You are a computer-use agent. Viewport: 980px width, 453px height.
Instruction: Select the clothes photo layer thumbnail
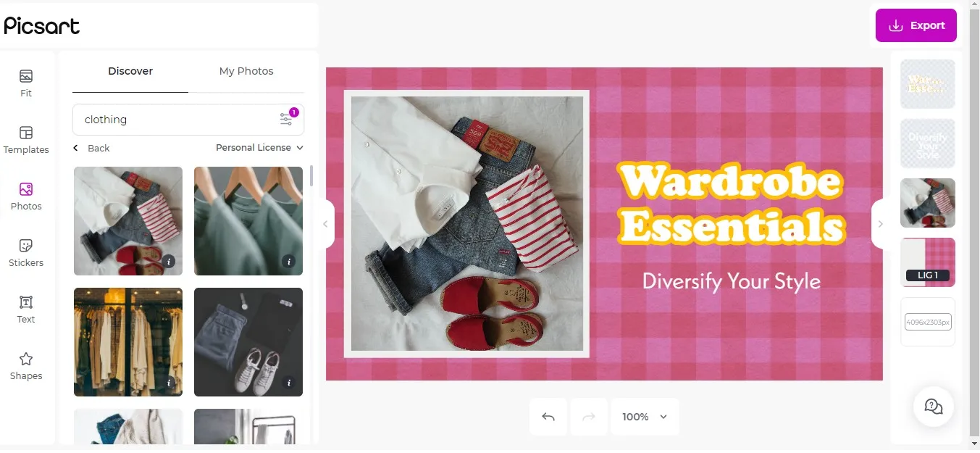[928, 203]
